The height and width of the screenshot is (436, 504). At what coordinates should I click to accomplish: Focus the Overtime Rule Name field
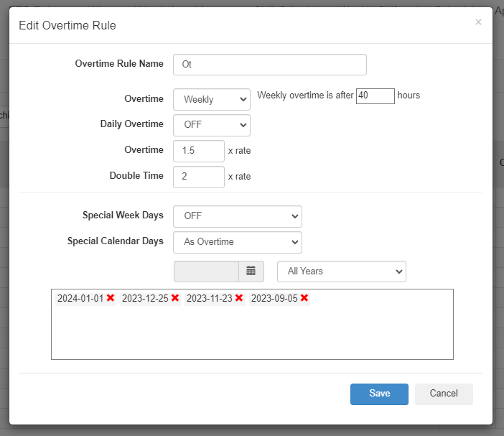[x=269, y=65]
